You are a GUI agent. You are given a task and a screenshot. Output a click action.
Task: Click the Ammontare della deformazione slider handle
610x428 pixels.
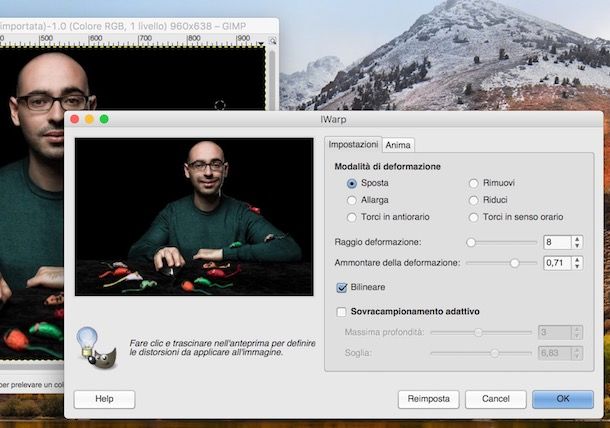click(x=514, y=263)
